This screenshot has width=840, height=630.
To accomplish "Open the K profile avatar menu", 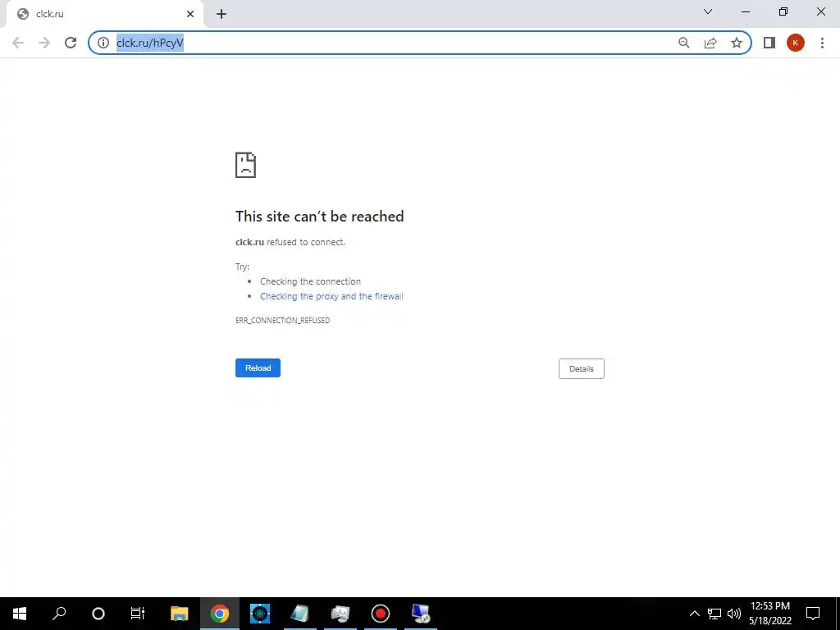I will tap(796, 43).
